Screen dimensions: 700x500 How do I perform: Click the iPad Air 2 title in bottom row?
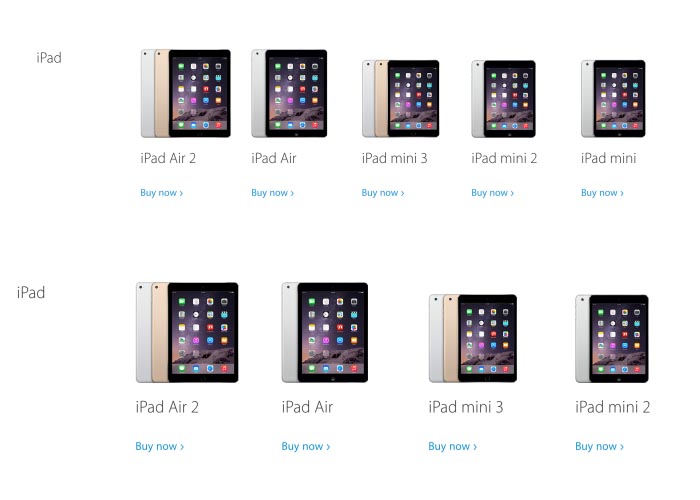click(167, 407)
